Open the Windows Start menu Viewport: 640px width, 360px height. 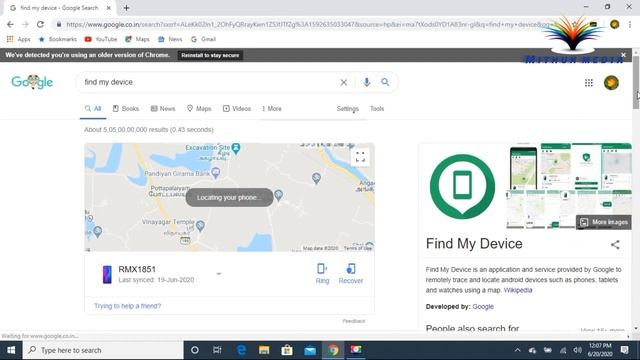11,350
